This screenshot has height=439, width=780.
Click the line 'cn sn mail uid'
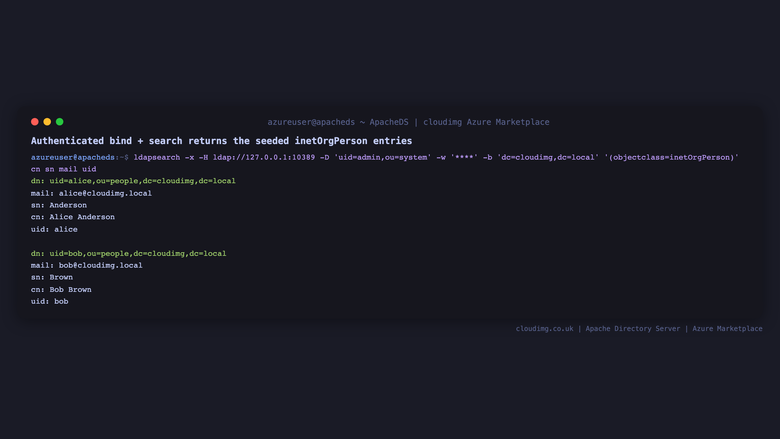click(64, 169)
